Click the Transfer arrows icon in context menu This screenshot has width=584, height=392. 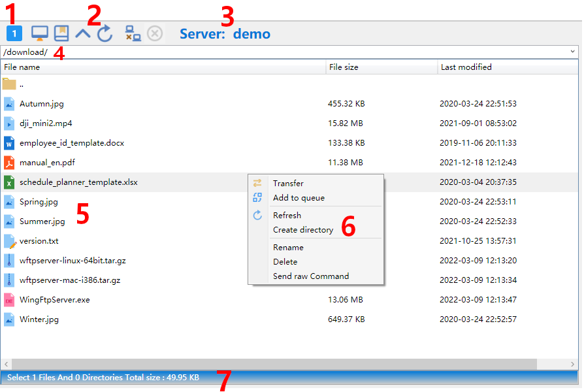click(257, 183)
